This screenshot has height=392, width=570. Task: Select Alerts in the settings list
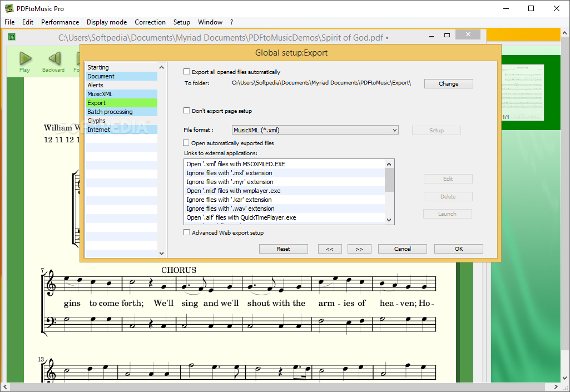click(x=121, y=85)
